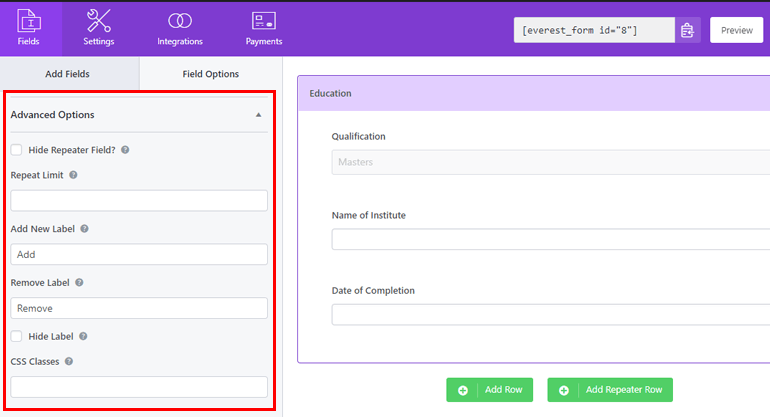The image size is (770, 417).
Task: Click the Preview button
Action: click(736, 30)
